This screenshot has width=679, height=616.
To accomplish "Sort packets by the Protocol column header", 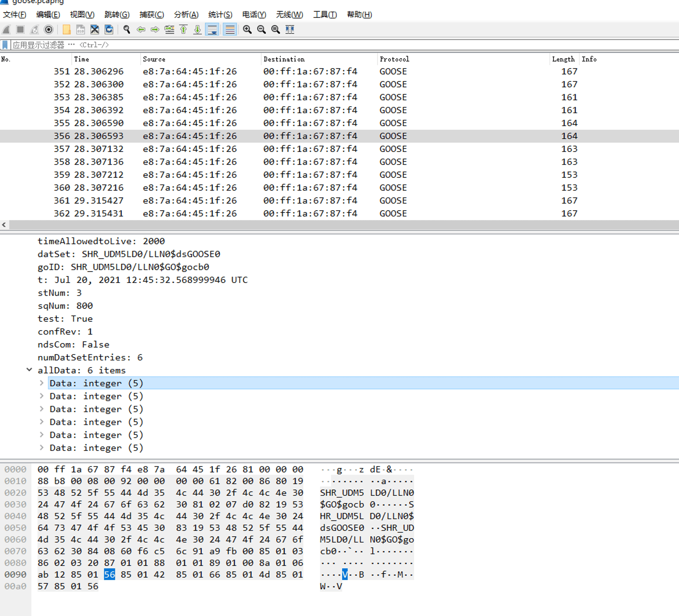I will click(394, 59).
